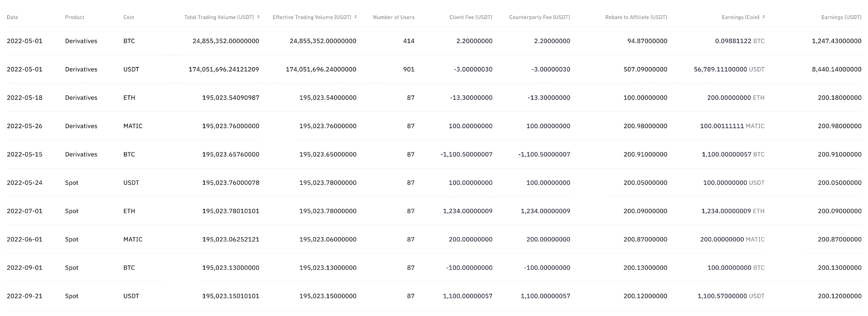Click the Coin column header

(128, 17)
